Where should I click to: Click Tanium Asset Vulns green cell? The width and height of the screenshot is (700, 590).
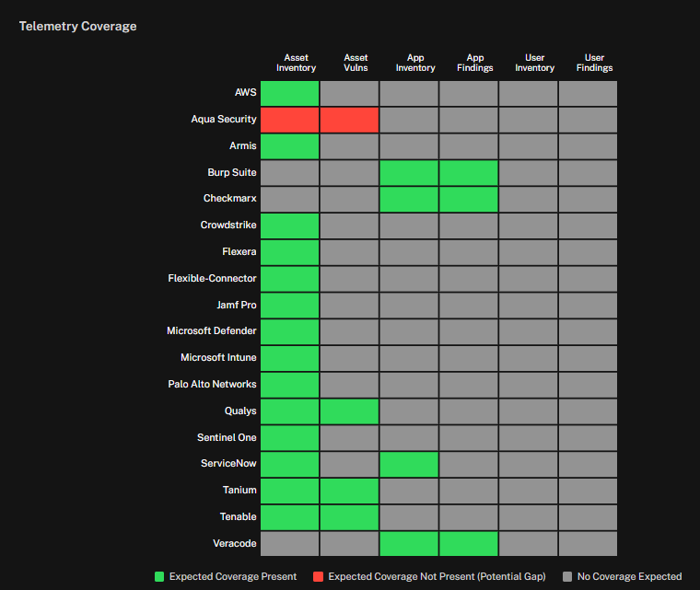[349, 491]
